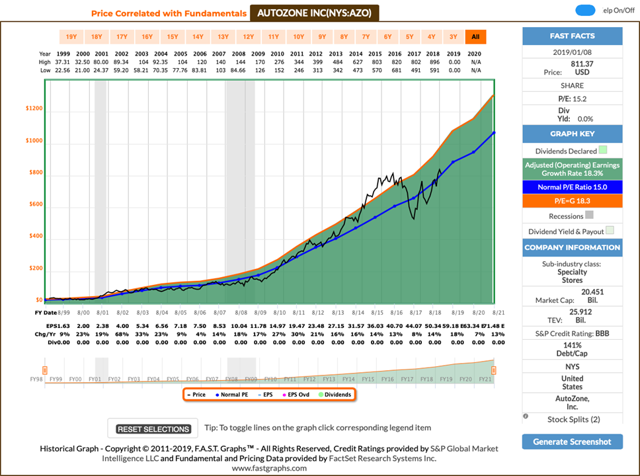Select the 16Y time range tab
The height and width of the screenshot is (476, 640).
147,37
